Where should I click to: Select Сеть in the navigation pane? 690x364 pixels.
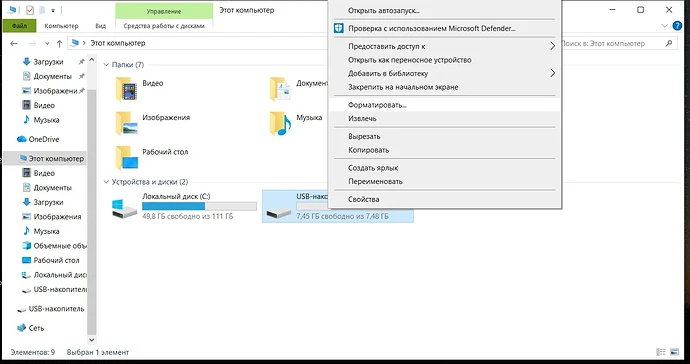pyautogui.click(x=30, y=328)
